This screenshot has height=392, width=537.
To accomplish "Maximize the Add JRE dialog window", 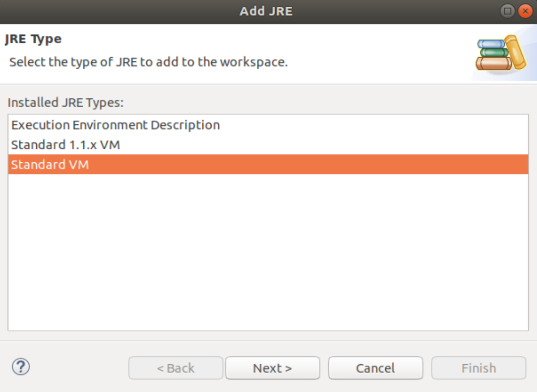I will pos(507,11).
